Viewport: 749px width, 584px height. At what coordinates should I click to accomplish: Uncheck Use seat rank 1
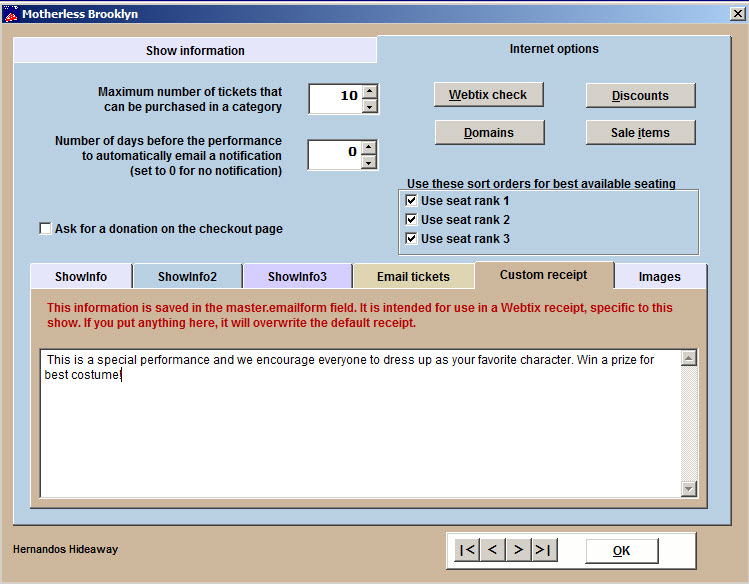pos(411,201)
